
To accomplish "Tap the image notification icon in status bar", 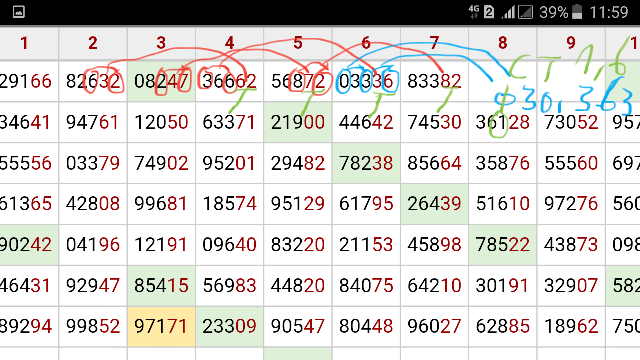I will click(x=19, y=11).
